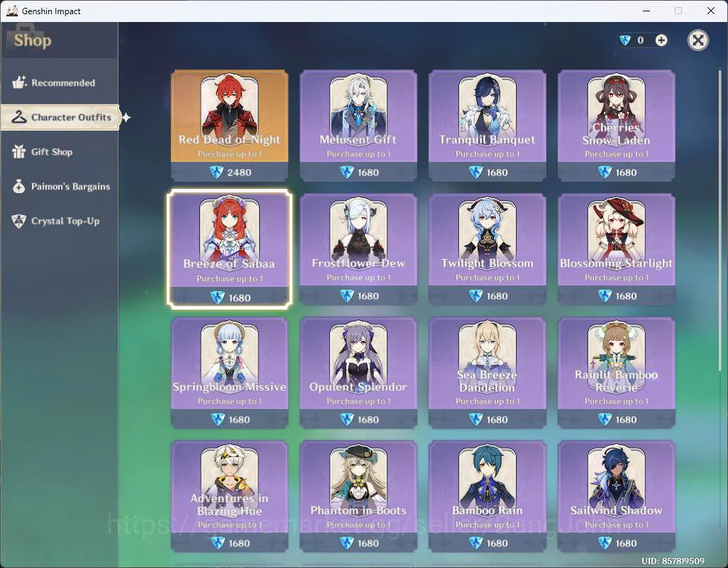This screenshot has height=568, width=728.
Task: Click the 2480 price on Red Dead of Night
Action: [x=239, y=173]
